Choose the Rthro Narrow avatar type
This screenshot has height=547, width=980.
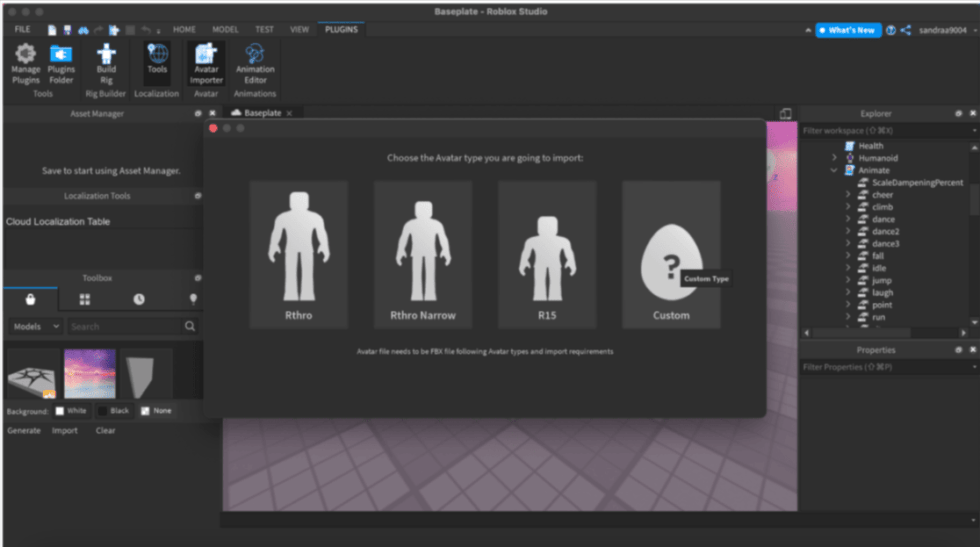tap(423, 254)
